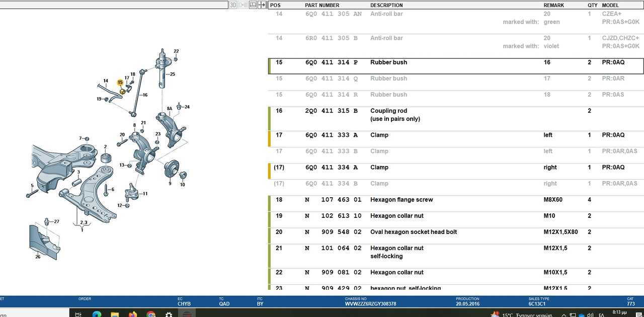Select Hexagon collar nut M10 row
The height and width of the screenshot is (317, 644).
456,220
